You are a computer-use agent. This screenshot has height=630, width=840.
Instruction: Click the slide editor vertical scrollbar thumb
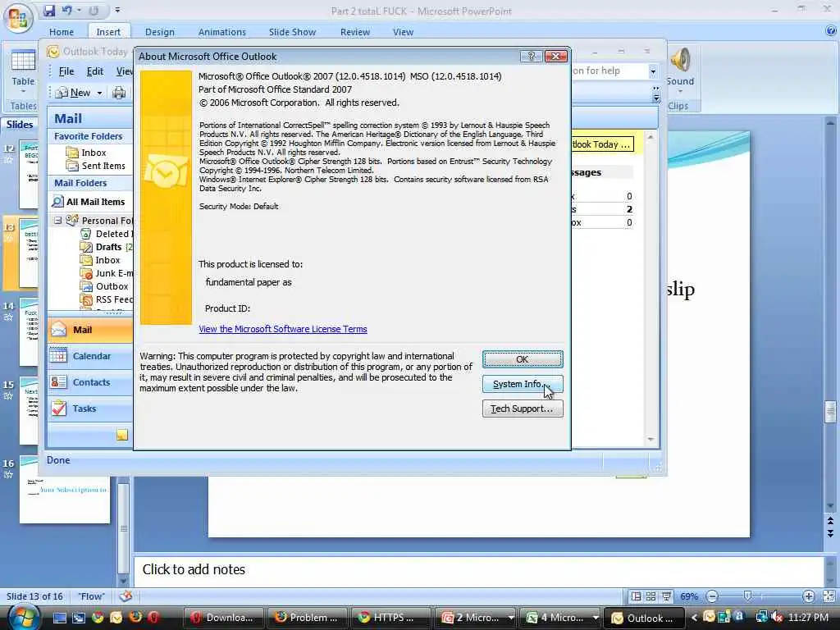click(x=830, y=412)
